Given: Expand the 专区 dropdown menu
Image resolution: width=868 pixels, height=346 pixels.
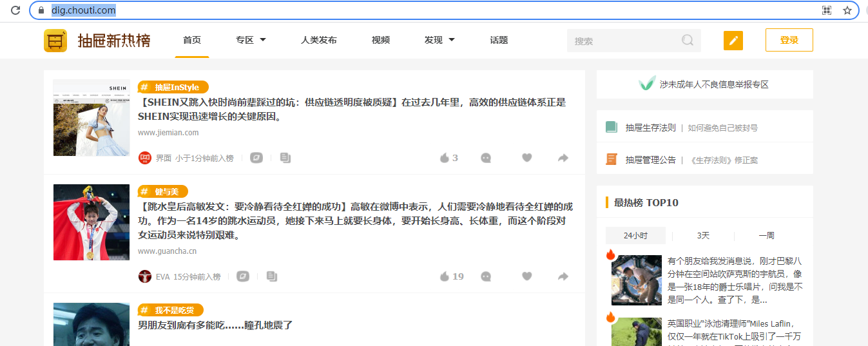Looking at the screenshot, I should point(251,40).
